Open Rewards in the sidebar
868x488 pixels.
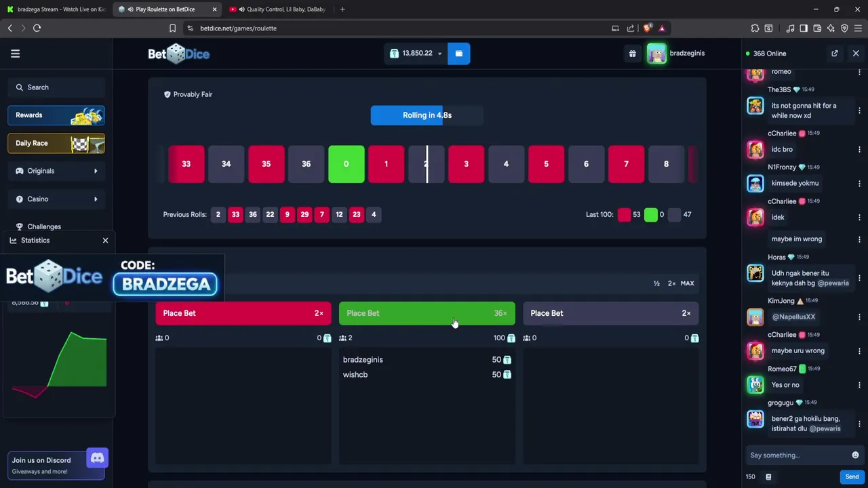[x=56, y=115]
